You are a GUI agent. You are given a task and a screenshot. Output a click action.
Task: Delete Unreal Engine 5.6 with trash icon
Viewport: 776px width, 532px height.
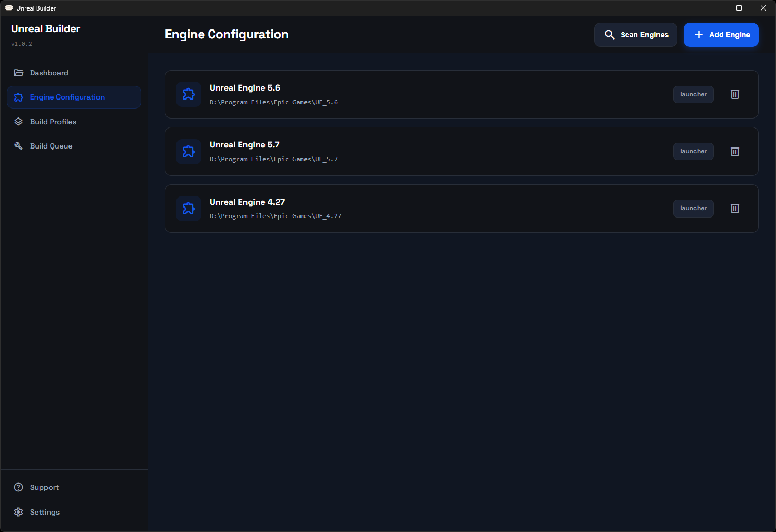735,94
